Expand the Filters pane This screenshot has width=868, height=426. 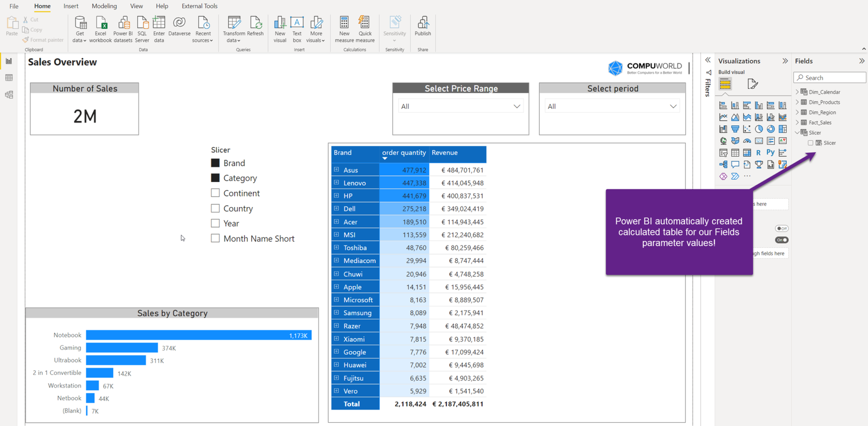pos(708,60)
